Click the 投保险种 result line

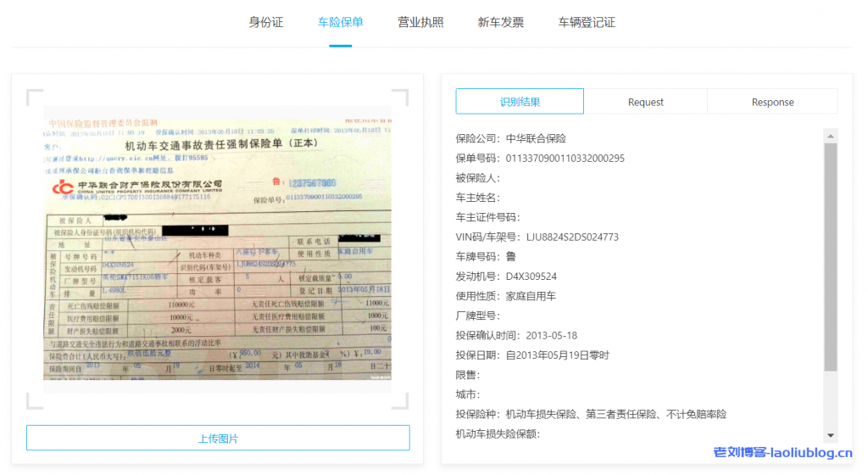click(591, 415)
